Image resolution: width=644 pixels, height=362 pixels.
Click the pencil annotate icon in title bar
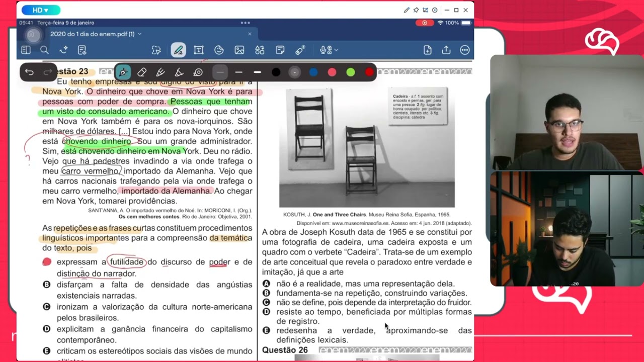407,10
